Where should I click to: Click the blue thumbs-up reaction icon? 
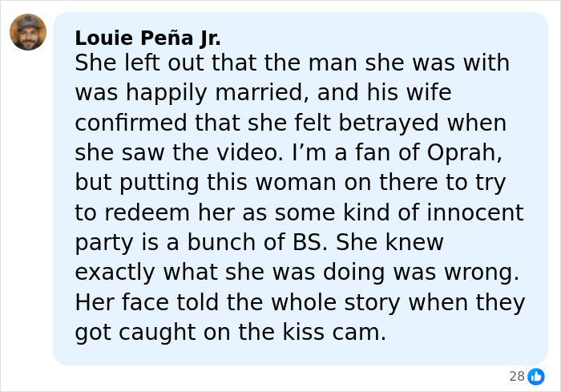(x=536, y=376)
